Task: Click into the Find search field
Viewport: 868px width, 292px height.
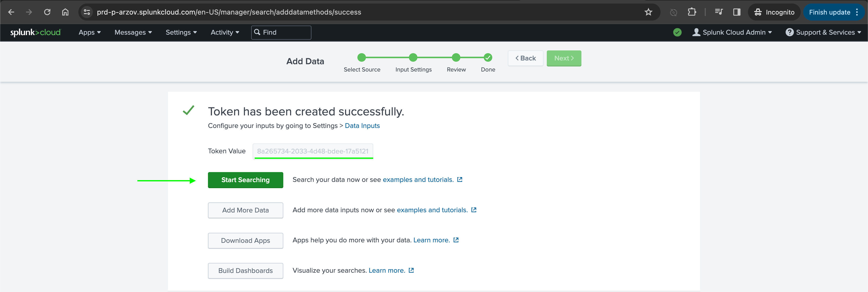Action: [281, 32]
